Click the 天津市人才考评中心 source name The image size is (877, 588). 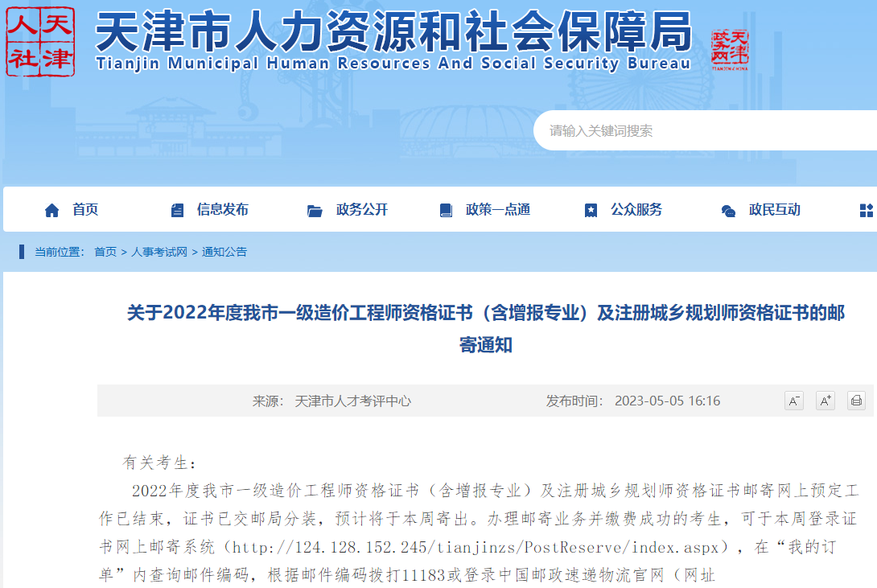[x=352, y=401]
